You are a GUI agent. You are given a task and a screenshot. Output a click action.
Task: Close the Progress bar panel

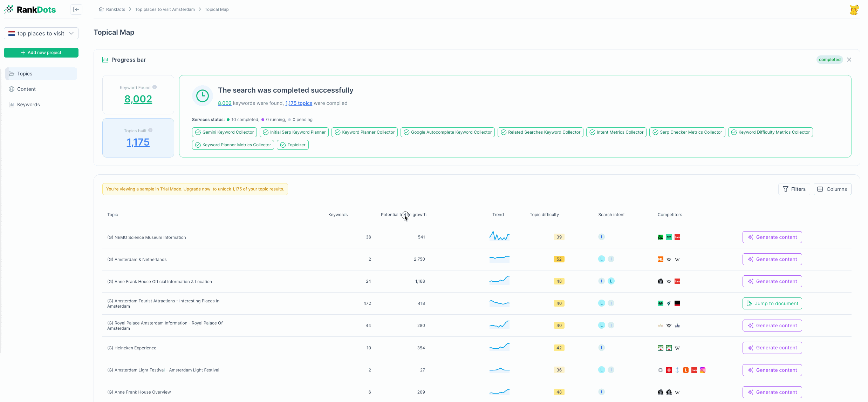849,60
